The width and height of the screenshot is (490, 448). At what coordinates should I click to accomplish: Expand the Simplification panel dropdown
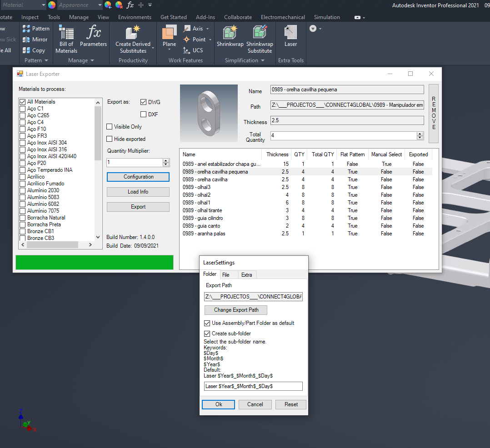(263, 60)
